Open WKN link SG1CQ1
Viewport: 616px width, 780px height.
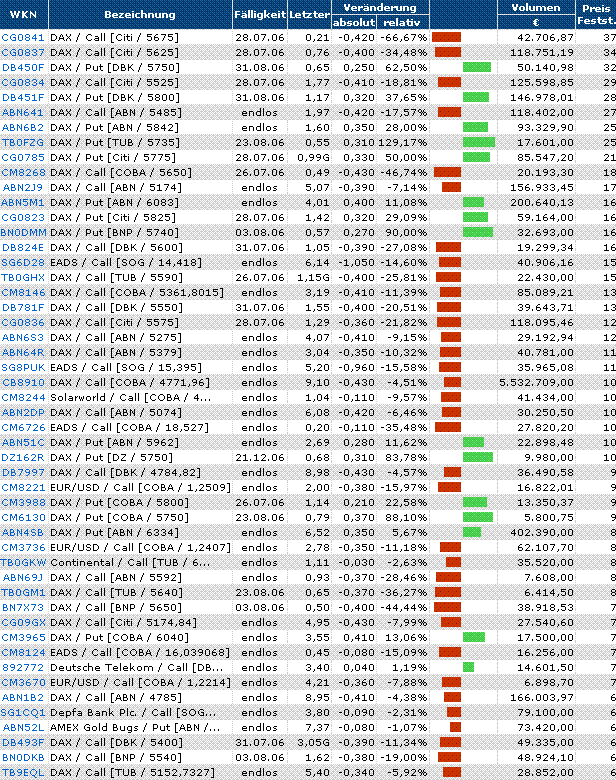point(23,712)
